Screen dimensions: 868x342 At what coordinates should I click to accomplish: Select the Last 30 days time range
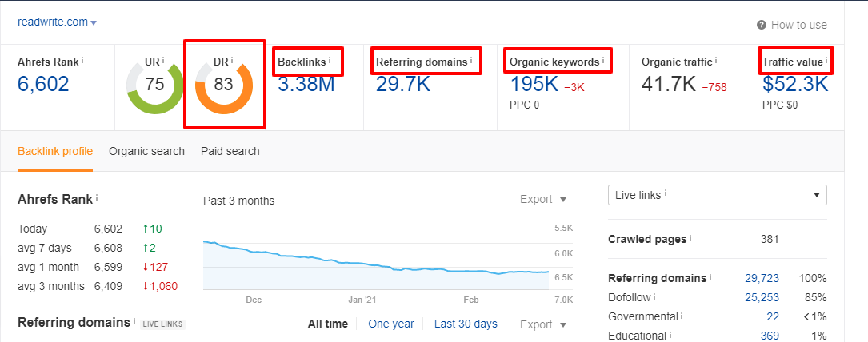[466, 324]
